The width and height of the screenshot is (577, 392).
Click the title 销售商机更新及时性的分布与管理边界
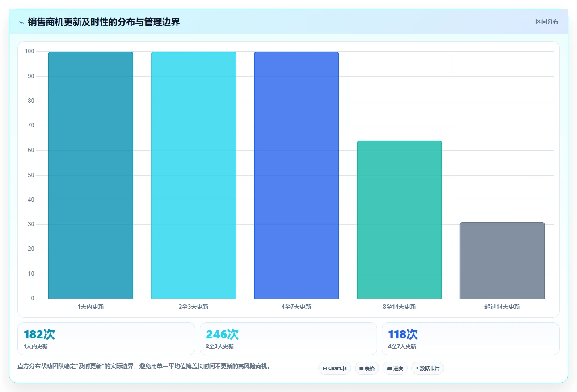tap(104, 22)
